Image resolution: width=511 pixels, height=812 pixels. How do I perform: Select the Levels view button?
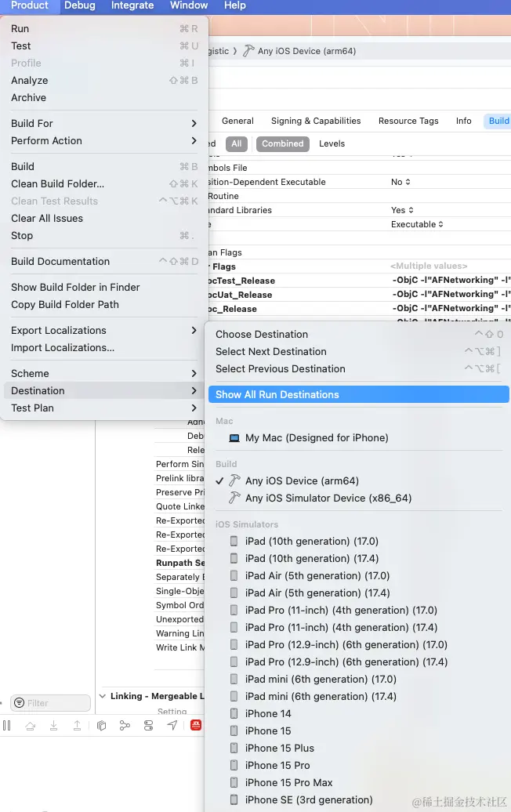click(332, 143)
